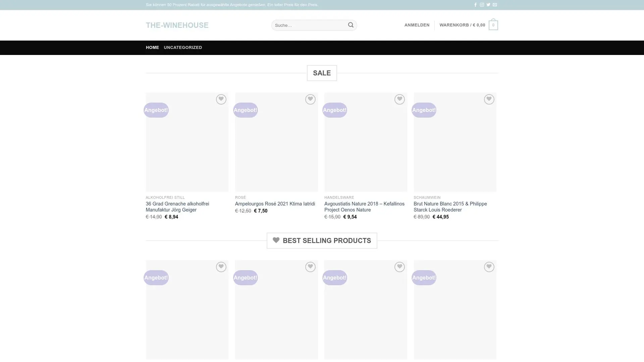Add Brut Nature Blanc 2015 to wishlist
This screenshot has height=362, width=644.
(489, 99)
